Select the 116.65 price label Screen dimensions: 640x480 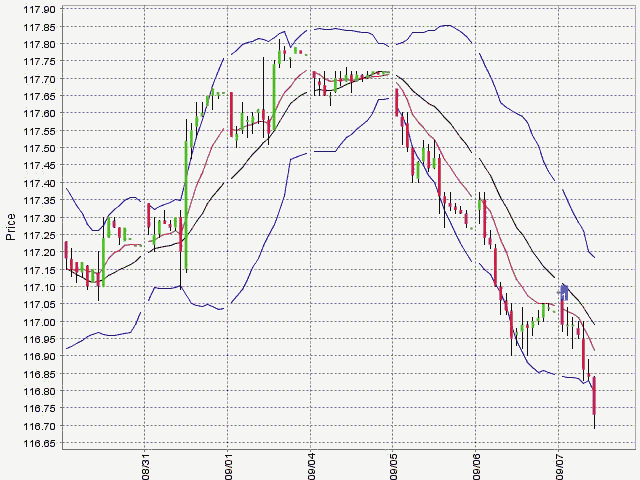(x=40, y=443)
